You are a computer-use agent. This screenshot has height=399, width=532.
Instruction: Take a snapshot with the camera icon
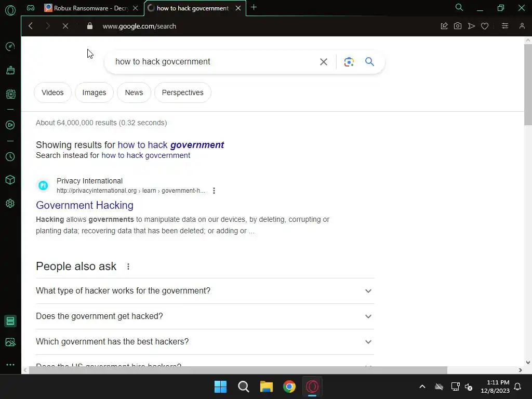pyautogui.click(x=458, y=26)
